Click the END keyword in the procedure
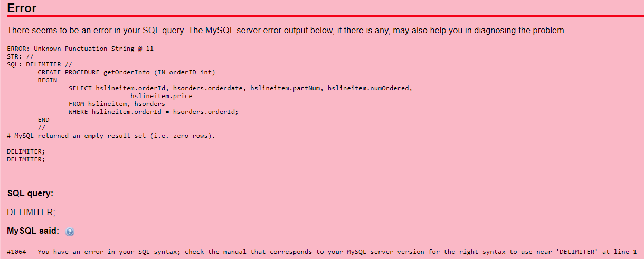Viewport: 644px width, 259px height. (43, 120)
